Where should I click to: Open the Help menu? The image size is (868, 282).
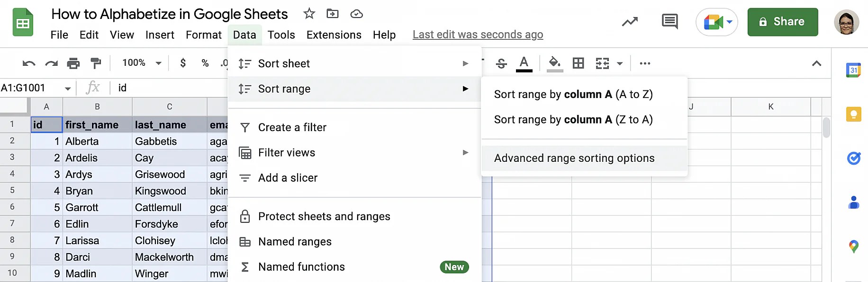(x=384, y=35)
